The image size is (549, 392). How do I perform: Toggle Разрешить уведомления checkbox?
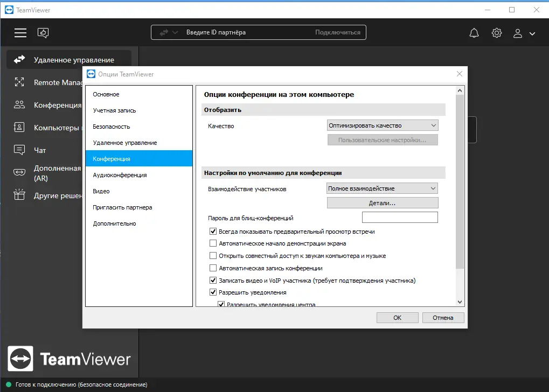click(213, 292)
